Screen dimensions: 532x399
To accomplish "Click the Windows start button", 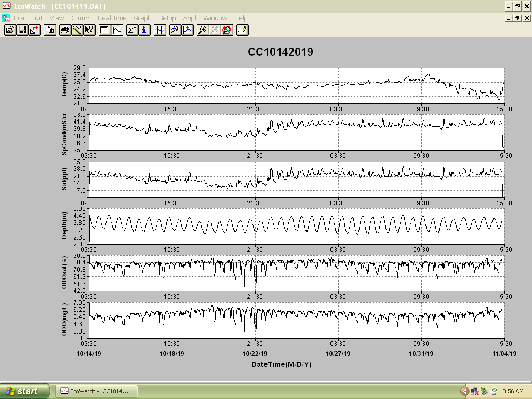I will pyautogui.click(x=24, y=391).
